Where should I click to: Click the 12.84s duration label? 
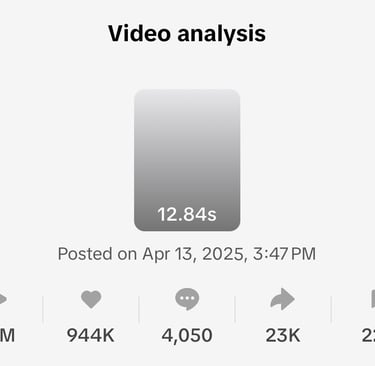[x=187, y=214]
